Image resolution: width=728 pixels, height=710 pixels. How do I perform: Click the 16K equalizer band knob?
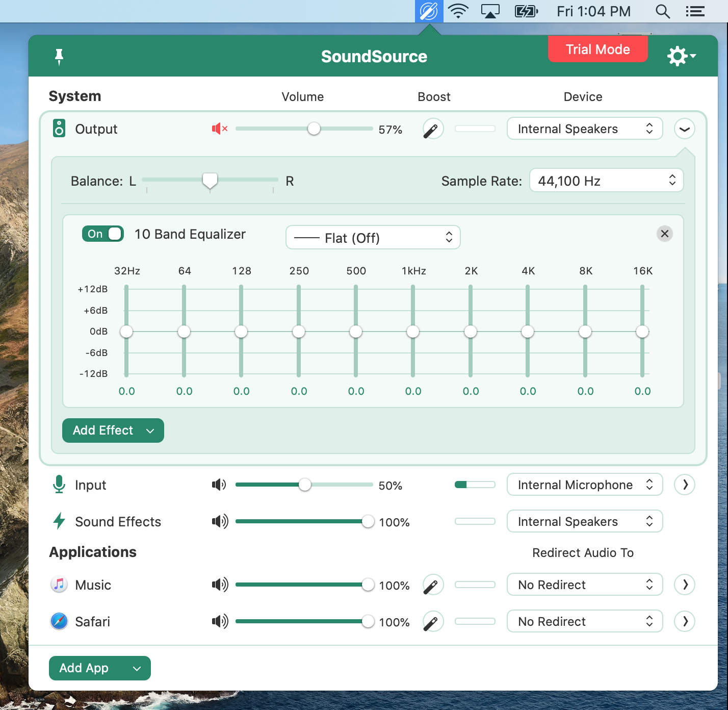tap(642, 332)
